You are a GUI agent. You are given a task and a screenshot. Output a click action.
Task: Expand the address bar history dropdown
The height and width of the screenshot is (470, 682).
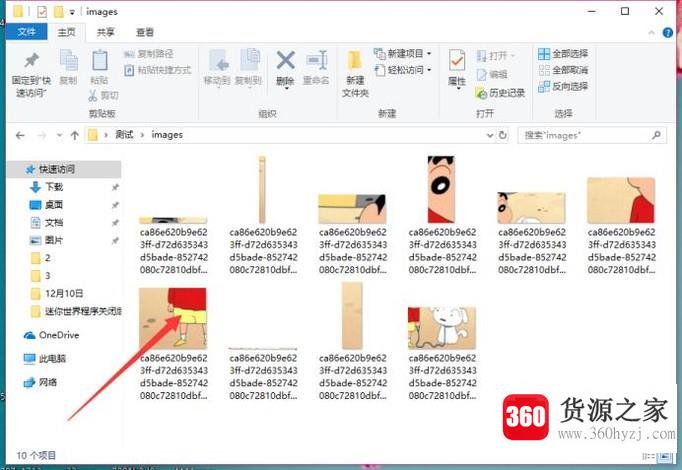pos(490,136)
